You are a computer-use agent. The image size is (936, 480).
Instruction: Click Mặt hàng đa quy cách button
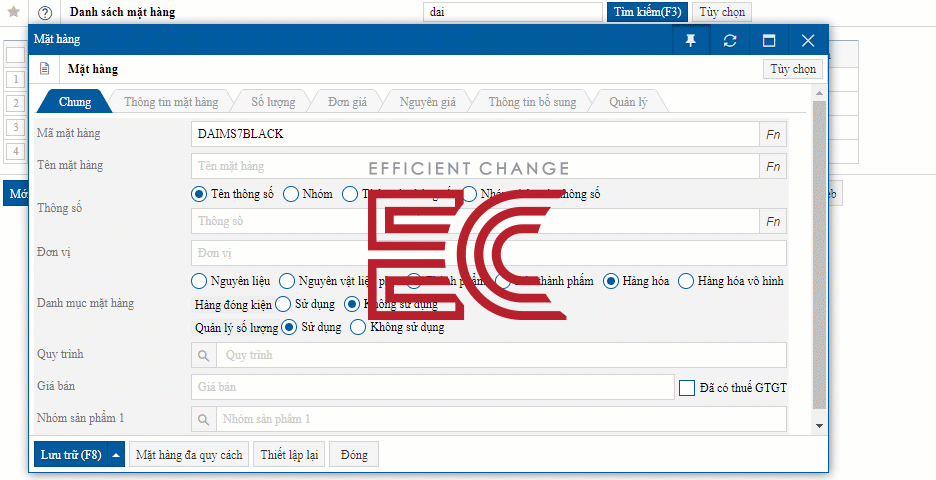[x=189, y=455]
